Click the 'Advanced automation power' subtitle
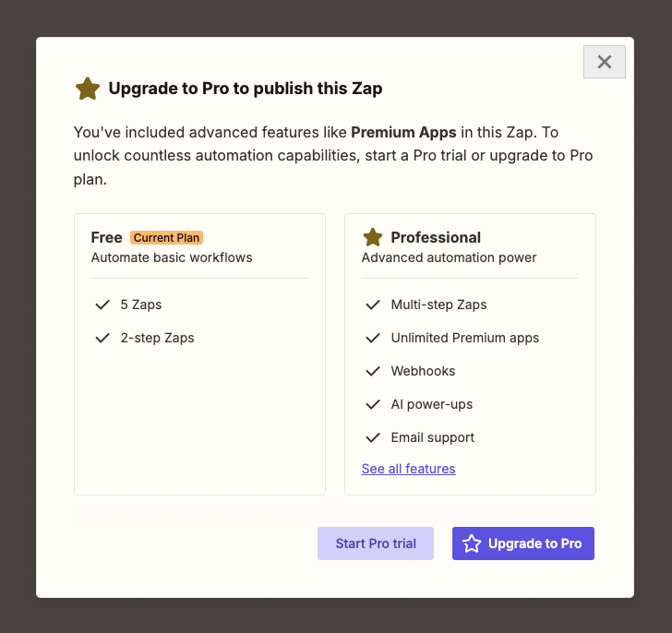This screenshot has height=633, width=672. click(x=449, y=257)
